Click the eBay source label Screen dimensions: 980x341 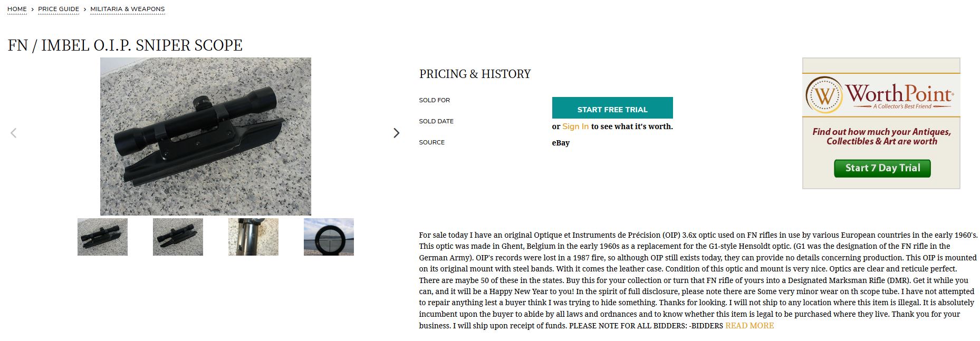561,143
